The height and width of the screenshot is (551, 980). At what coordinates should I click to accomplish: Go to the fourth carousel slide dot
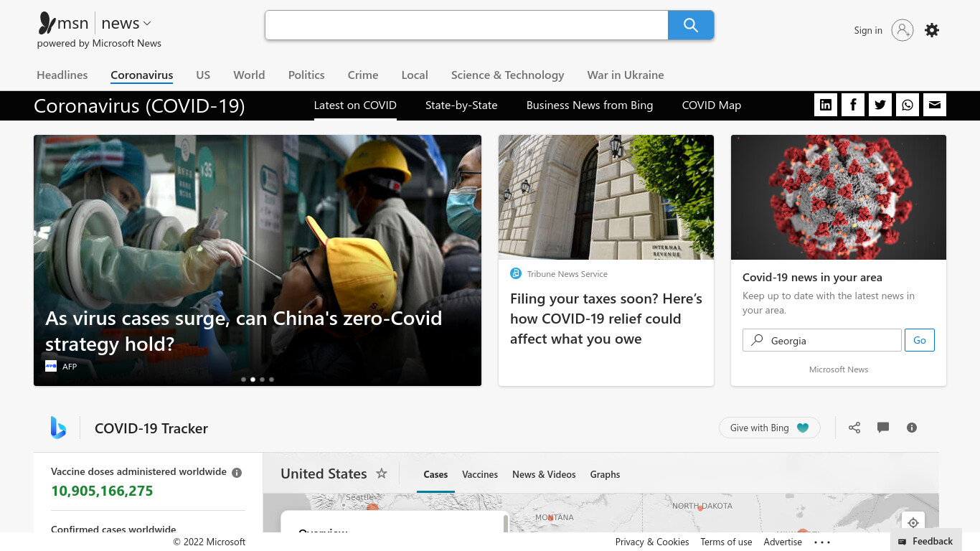[271, 379]
